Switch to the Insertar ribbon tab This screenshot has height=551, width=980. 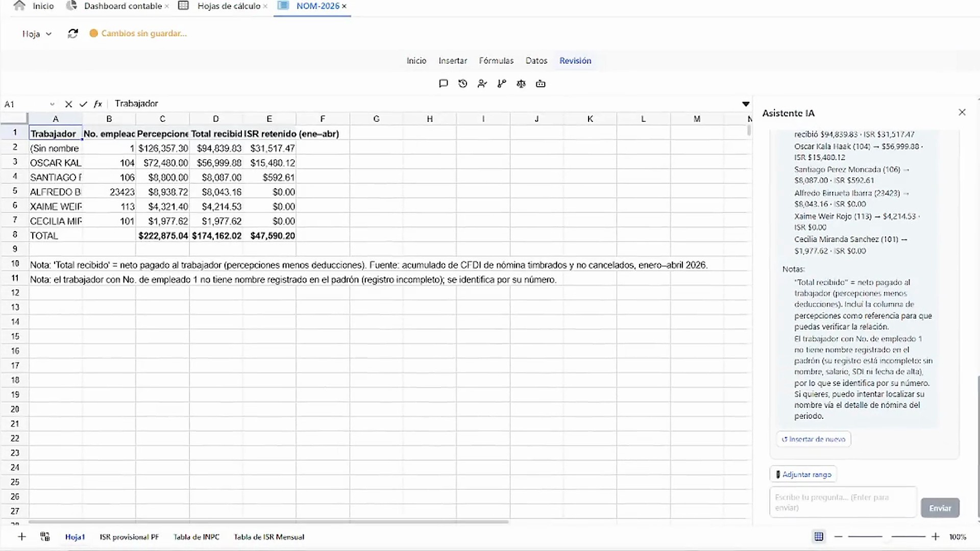[453, 61]
